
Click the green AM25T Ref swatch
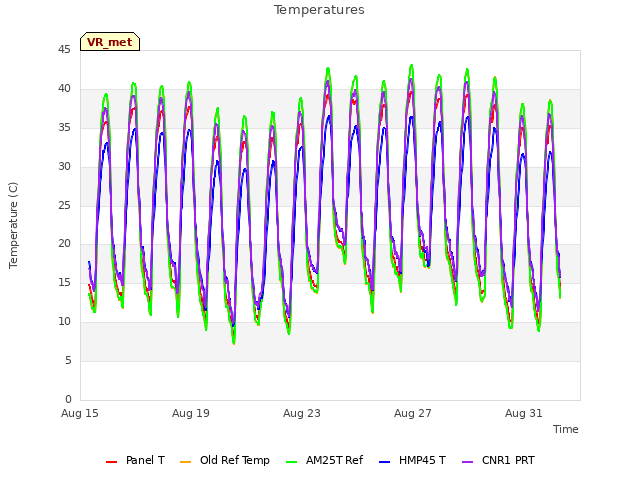pos(292,462)
